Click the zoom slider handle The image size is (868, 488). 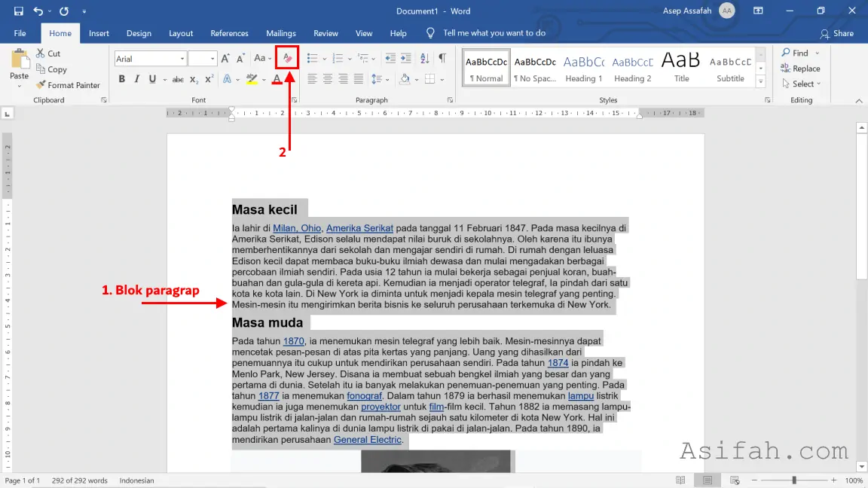pyautogui.click(x=794, y=480)
